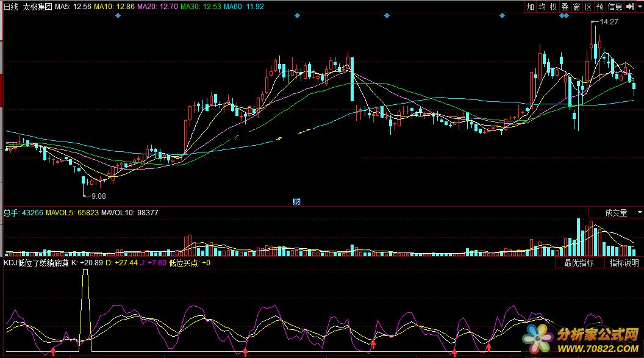Click the 均 average-line toolbar button

coord(542,7)
